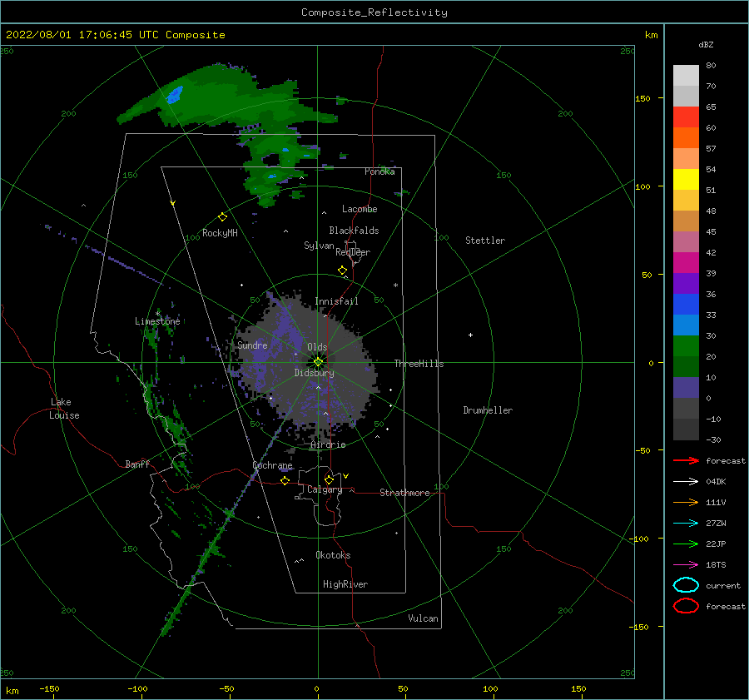Click the yellow V marker right of Calgary diamond
This screenshot has height=700, width=749.
click(345, 476)
